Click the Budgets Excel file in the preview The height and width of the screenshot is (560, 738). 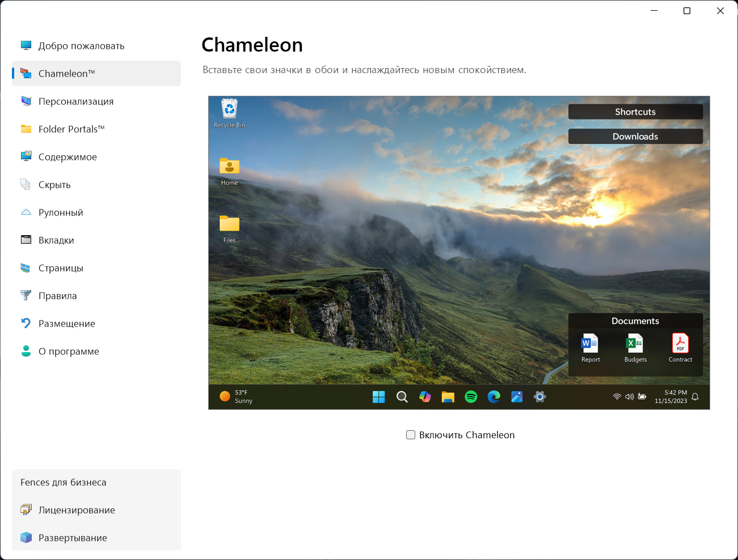pos(635,347)
